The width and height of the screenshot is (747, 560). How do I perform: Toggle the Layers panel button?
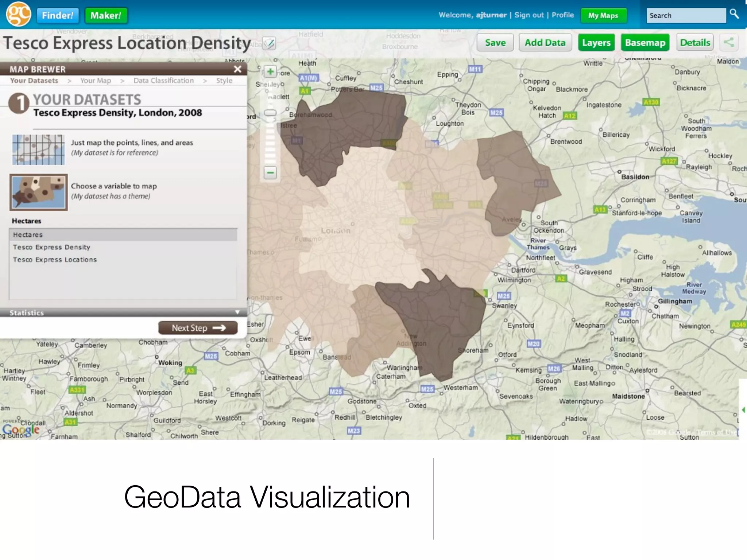[596, 43]
